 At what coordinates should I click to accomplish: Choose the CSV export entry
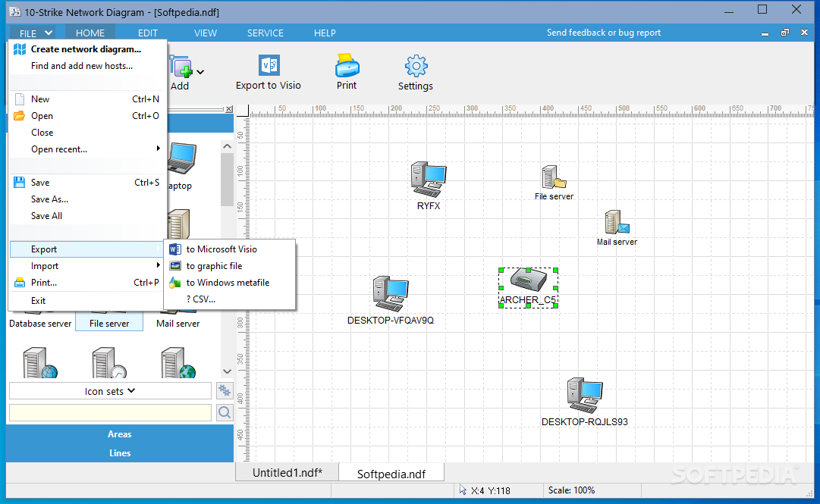click(x=230, y=299)
